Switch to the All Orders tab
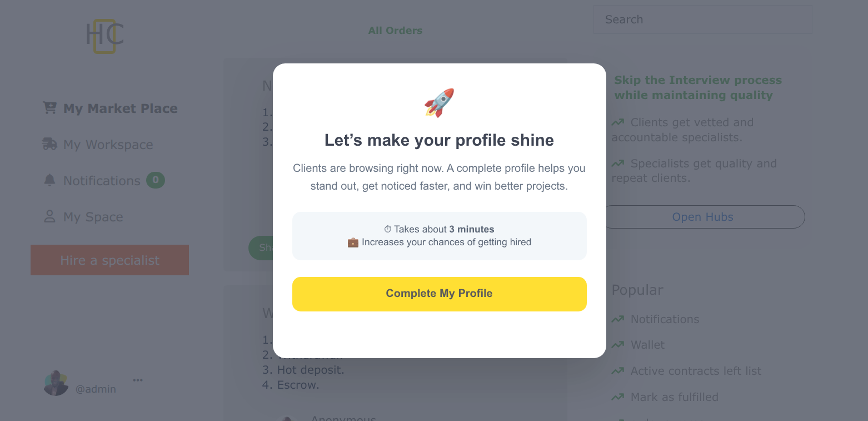The height and width of the screenshot is (421, 868). point(395,30)
